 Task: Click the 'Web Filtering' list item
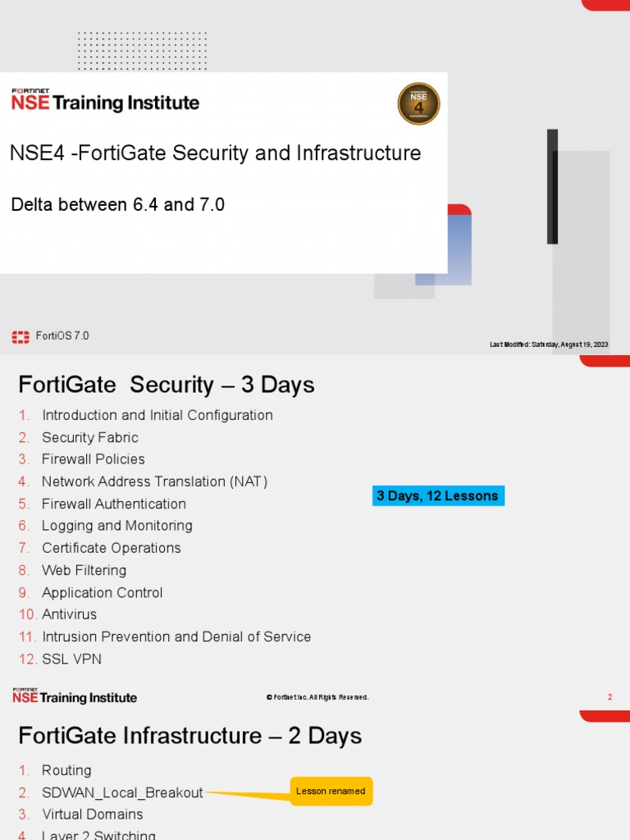pos(84,570)
